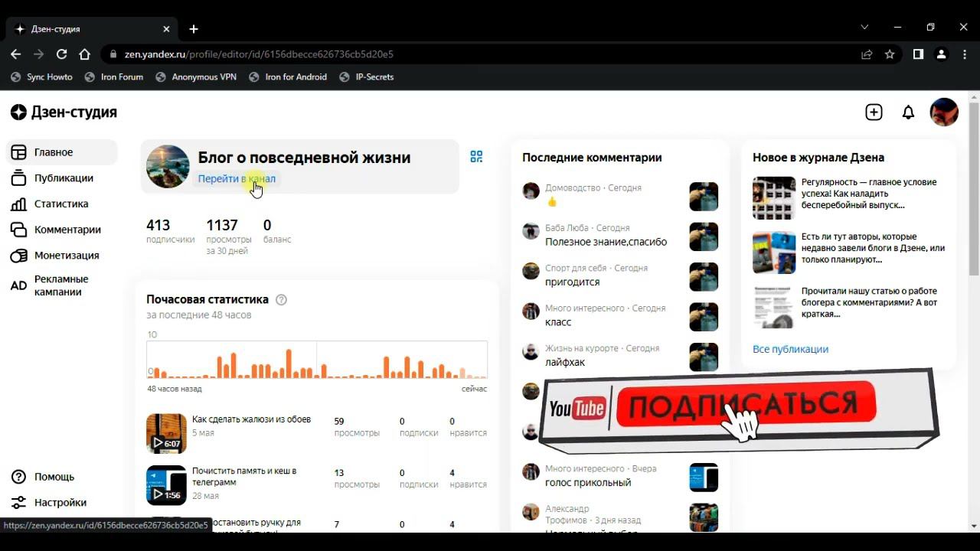Open the Anonymous VPN bookmark

[196, 77]
